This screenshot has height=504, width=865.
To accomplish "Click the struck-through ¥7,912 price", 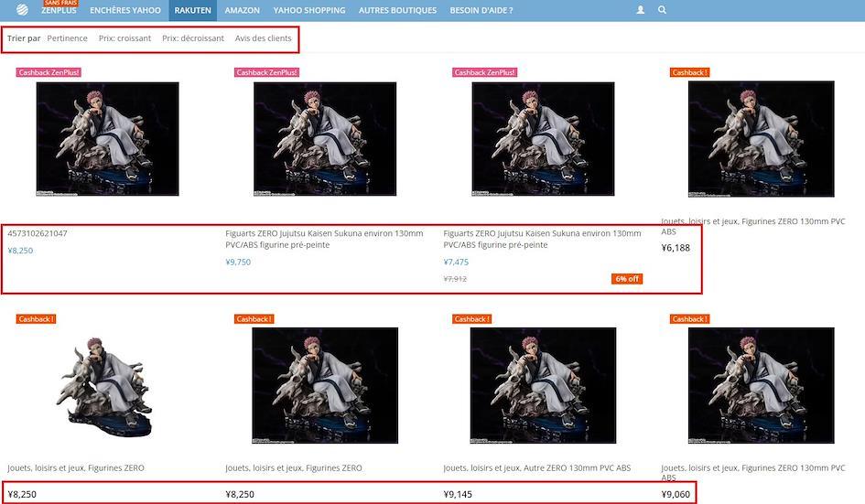I will point(455,279).
